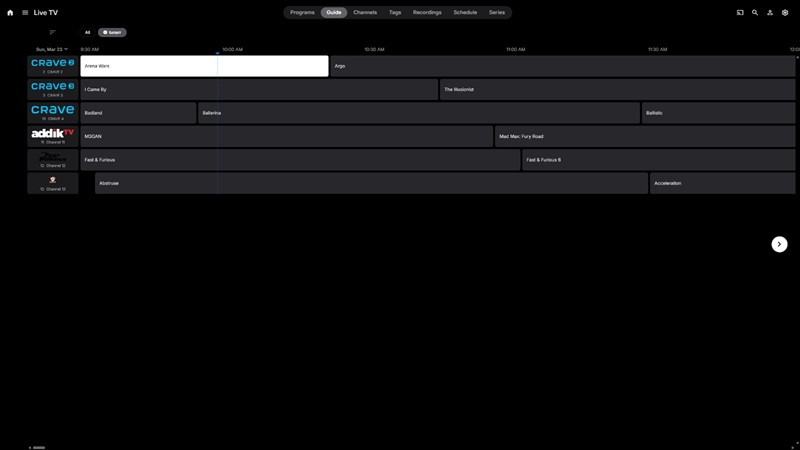Click the 10:30 AM time label
800x450 pixels.
374,49
